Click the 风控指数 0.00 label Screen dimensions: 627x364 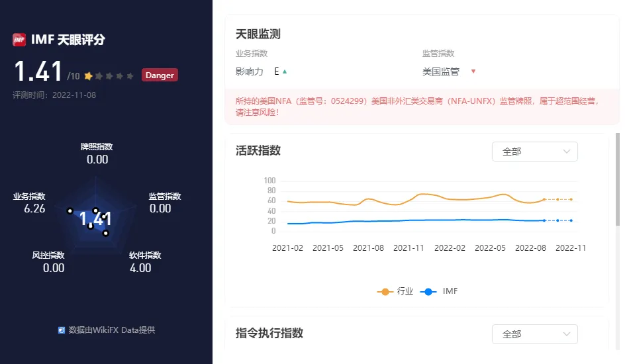[48, 262]
